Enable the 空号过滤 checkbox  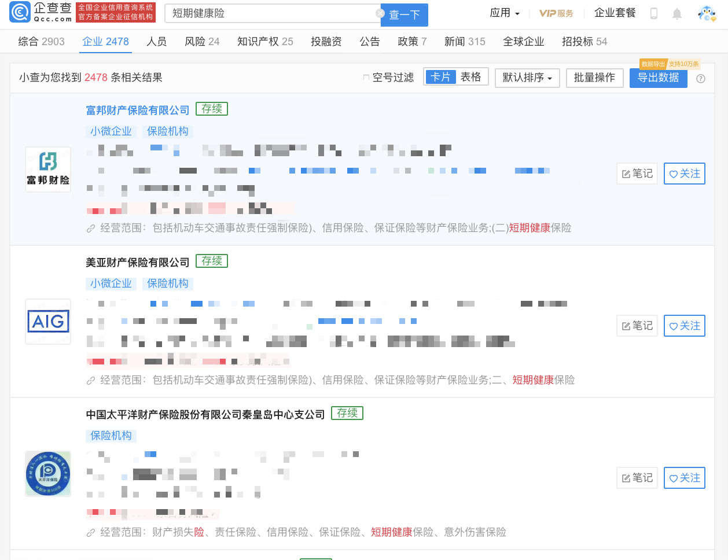tap(366, 78)
